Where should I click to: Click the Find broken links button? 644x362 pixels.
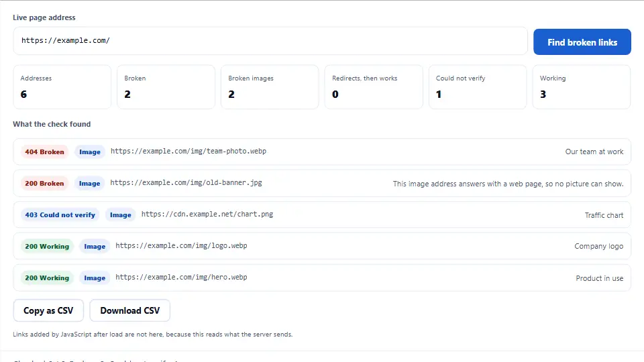point(582,42)
